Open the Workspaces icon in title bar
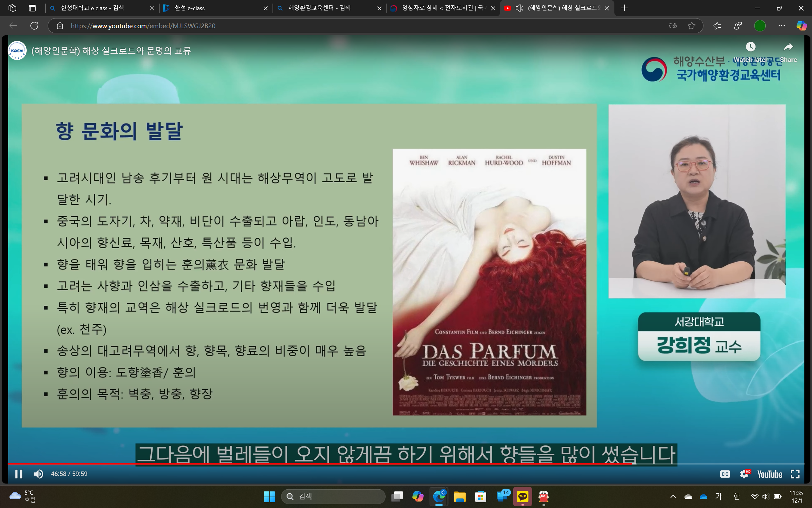The image size is (812, 508). (x=12, y=8)
